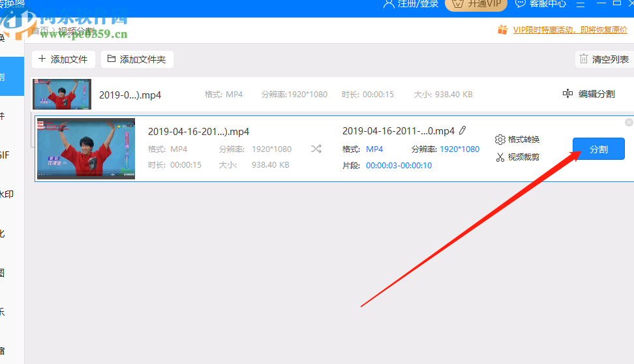Viewport: 634px width, 364px height.
Task: Remove the second video with the x icon
Action: click(x=629, y=122)
